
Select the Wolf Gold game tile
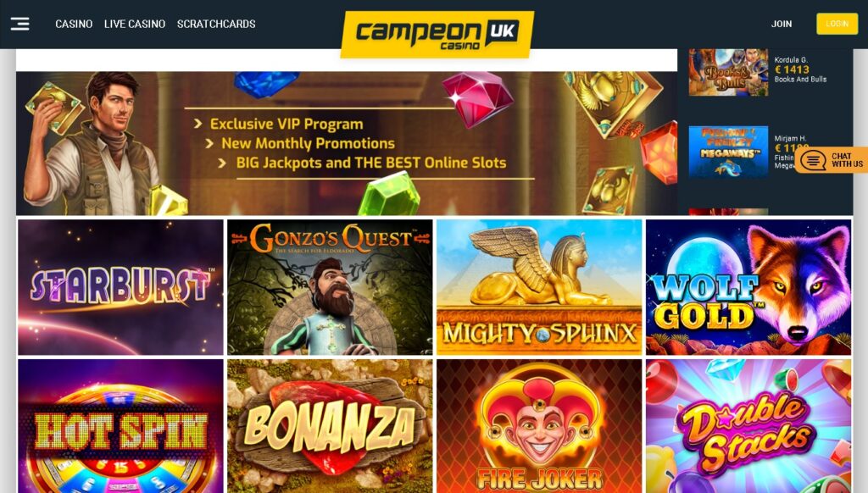748,287
